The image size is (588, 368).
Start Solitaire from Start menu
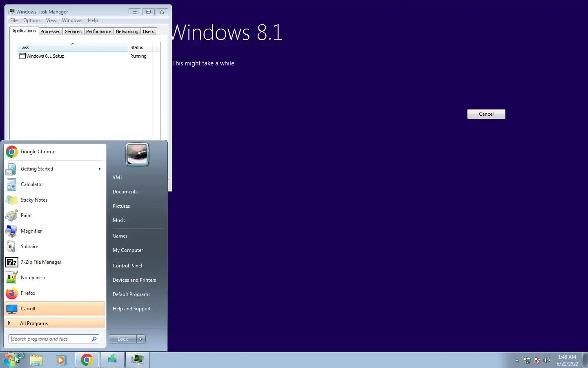point(55,247)
